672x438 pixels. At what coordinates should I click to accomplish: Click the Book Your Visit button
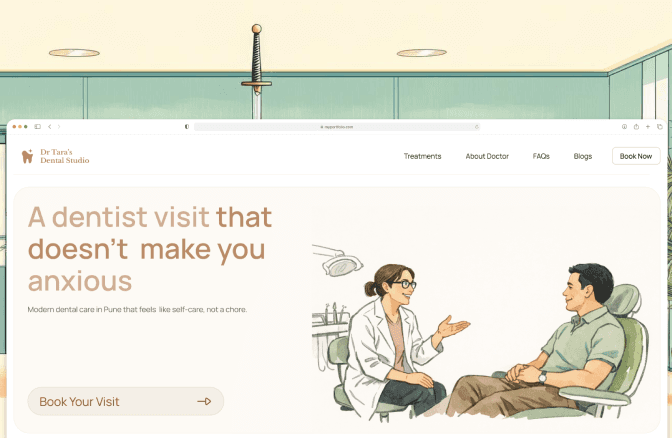click(x=126, y=402)
